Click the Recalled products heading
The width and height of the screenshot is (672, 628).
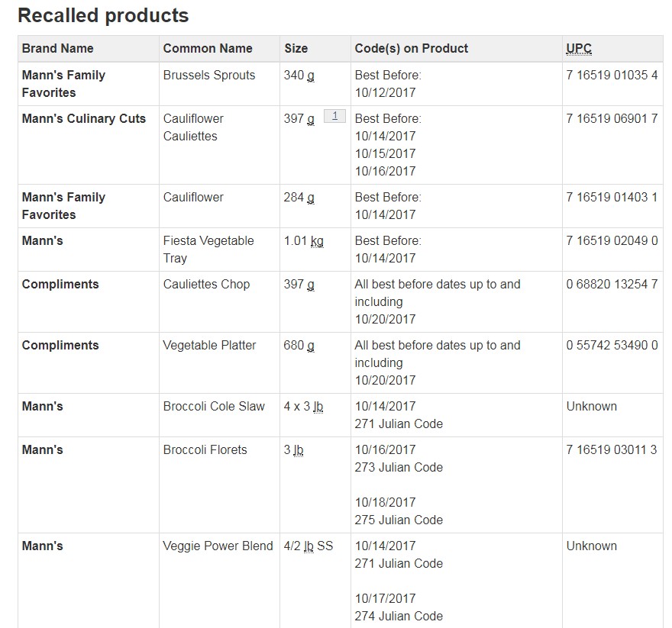(x=103, y=15)
